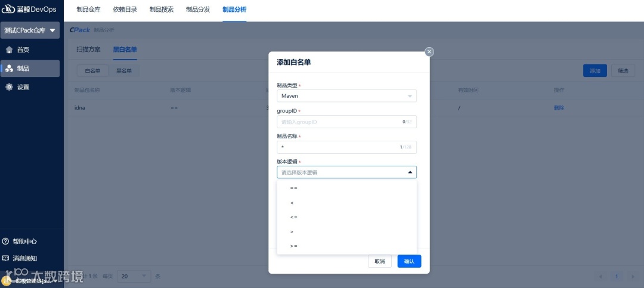Open the 帮助中心 link
This screenshot has width=644, height=288.
(x=24, y=241)
